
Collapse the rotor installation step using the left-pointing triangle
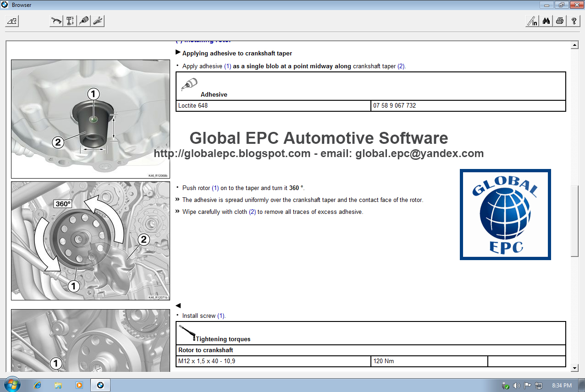(x=178, y=305)
